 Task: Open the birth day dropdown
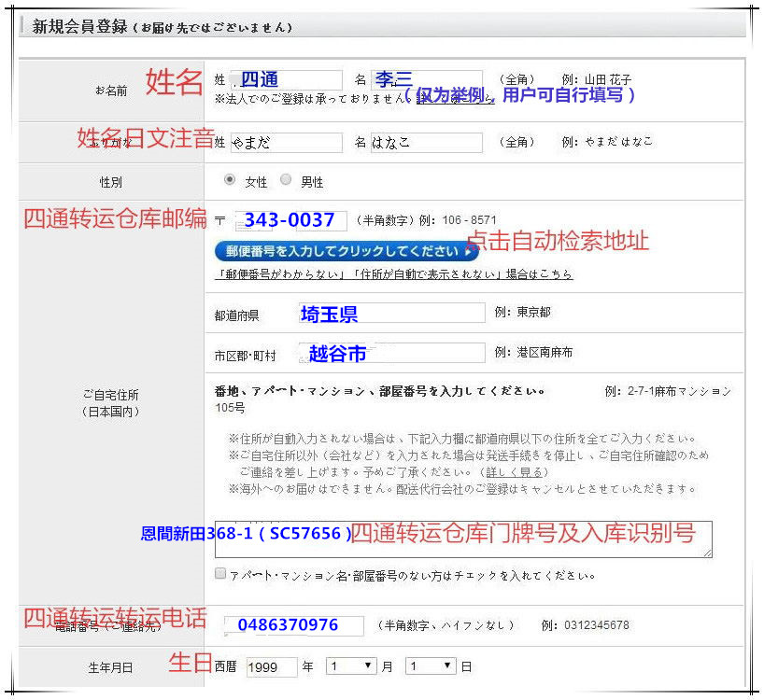431,665
